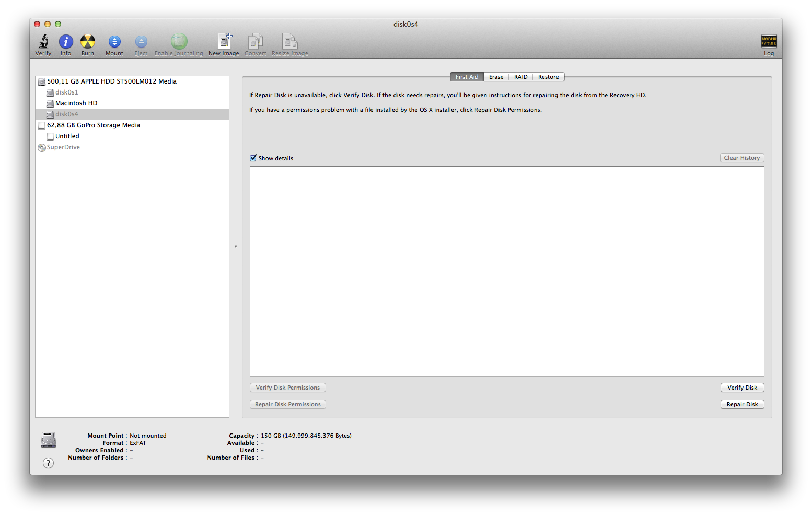The image size is (812, 516).
Task: Click the Verify microscope toolbar icon
Action: [x=43, y=41]
